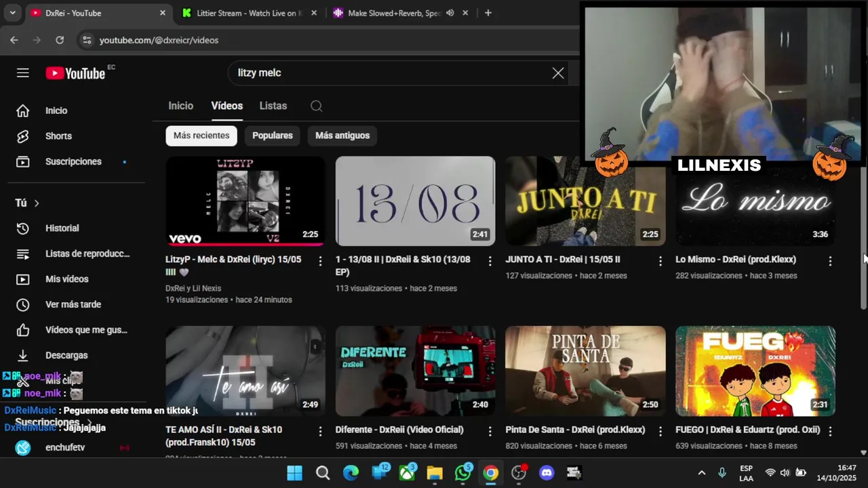Open options menu for Diferente video
Viewport: 868px width, 488px height.
pos(490,431)
